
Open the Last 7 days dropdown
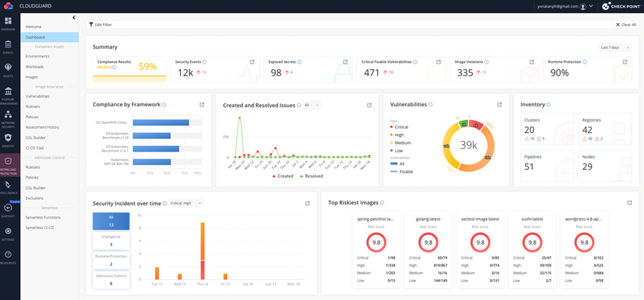coord(615,48)
